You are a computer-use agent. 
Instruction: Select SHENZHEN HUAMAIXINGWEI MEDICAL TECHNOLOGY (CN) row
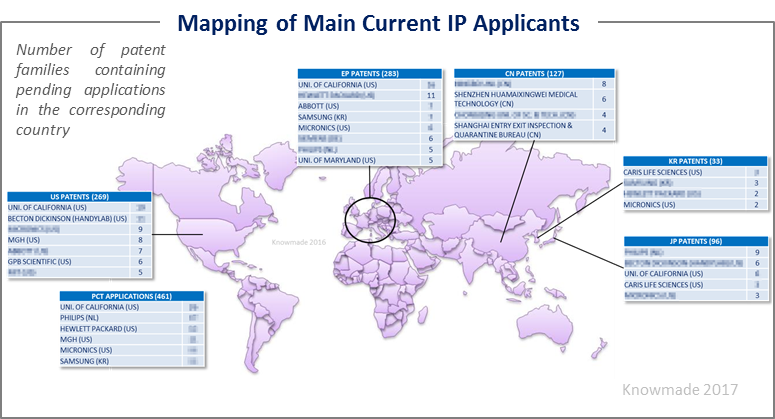534,99
